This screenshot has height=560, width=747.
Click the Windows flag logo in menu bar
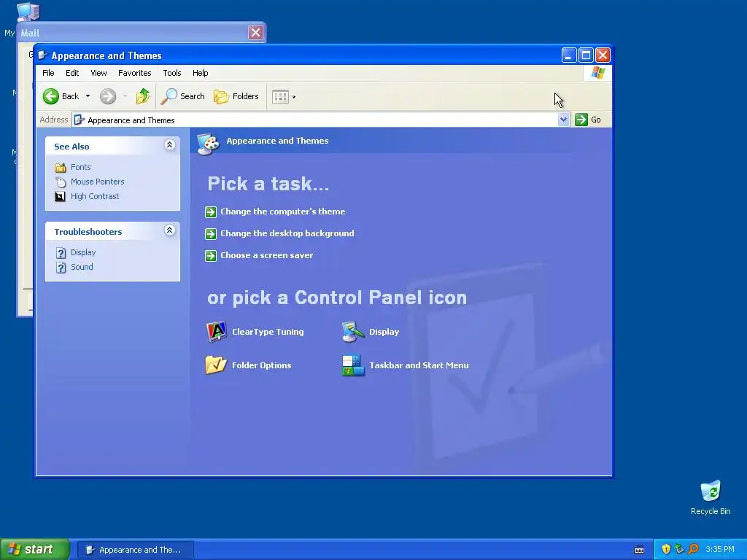[x=597, y=73]
